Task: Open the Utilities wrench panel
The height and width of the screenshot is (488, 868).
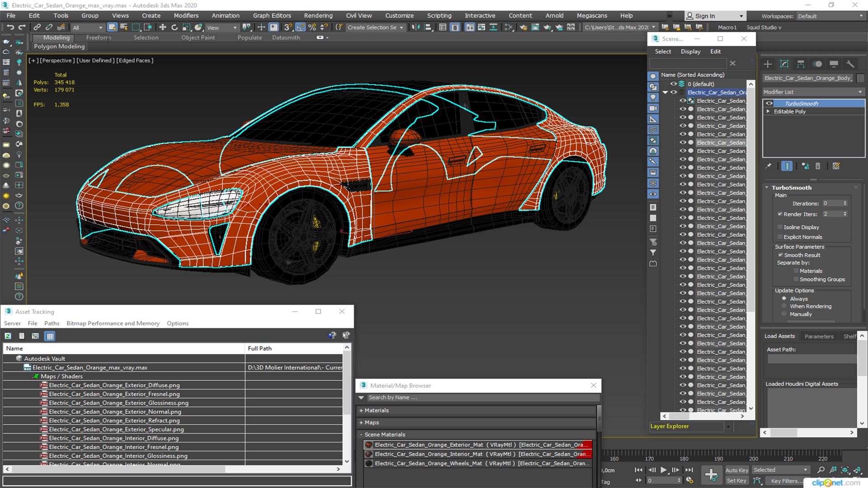Action: (x=850, y=64)
